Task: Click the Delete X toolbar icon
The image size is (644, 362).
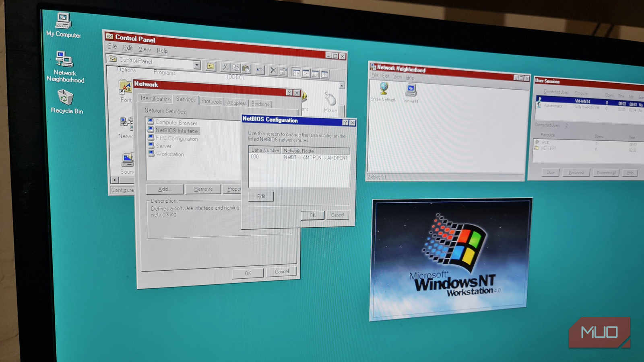Action: pos(273,70)
